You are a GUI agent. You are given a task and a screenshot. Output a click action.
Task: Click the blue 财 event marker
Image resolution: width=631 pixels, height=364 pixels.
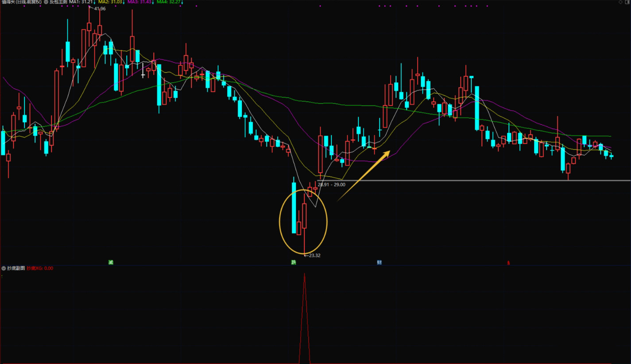(x=379, y=262)
